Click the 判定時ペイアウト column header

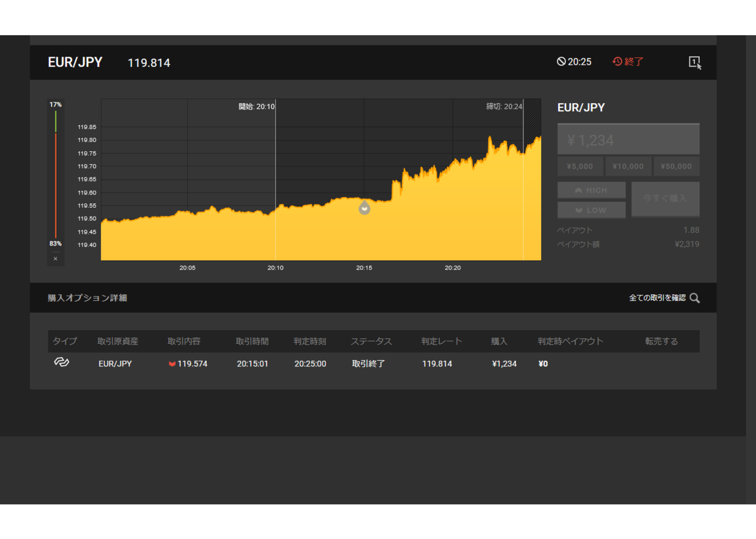click(x=570, y=341)
